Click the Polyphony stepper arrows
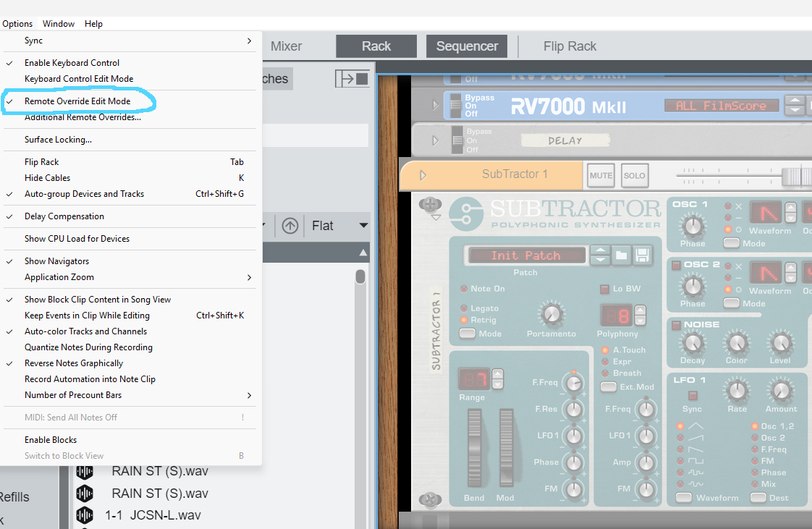Viewport: 812px width, 529px height. point(640,315)
